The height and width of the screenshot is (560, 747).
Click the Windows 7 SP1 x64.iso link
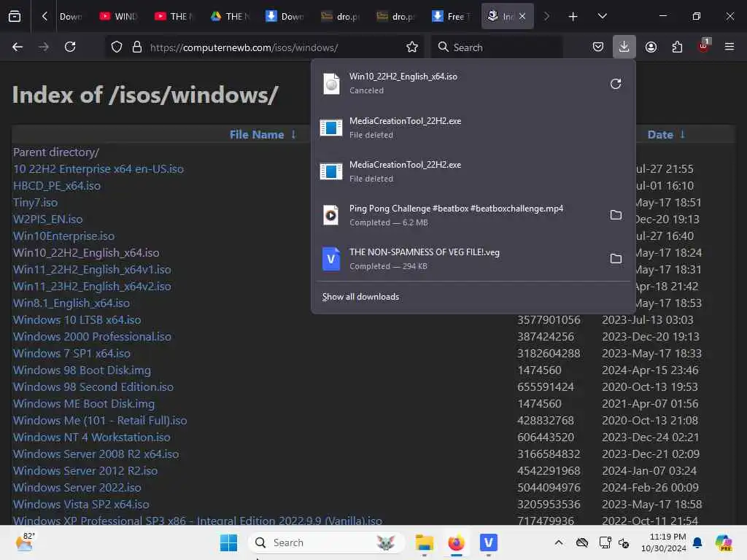[71, 354]
